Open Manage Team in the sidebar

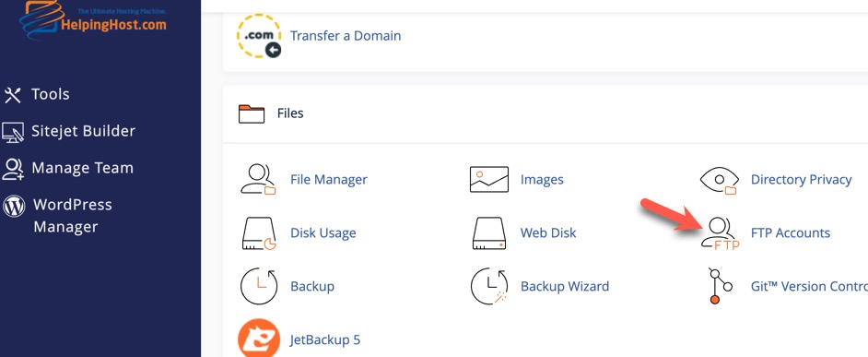pos(83,168)
